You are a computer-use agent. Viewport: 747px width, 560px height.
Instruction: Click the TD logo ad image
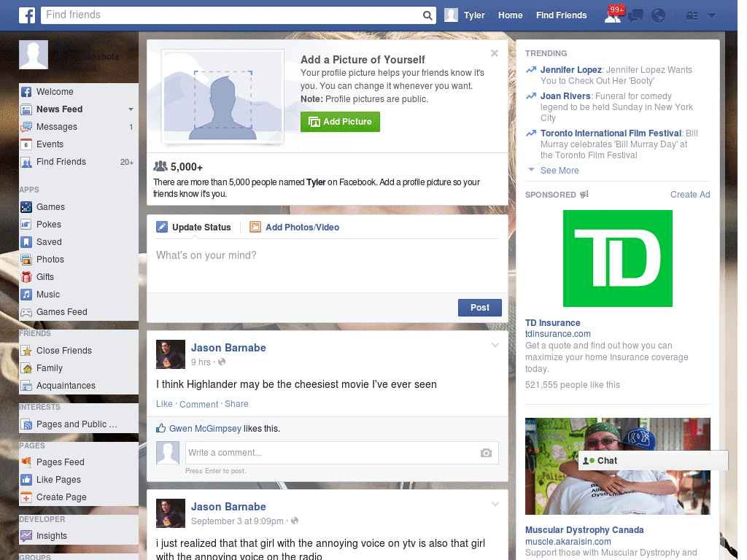click(x=617, y=259)
